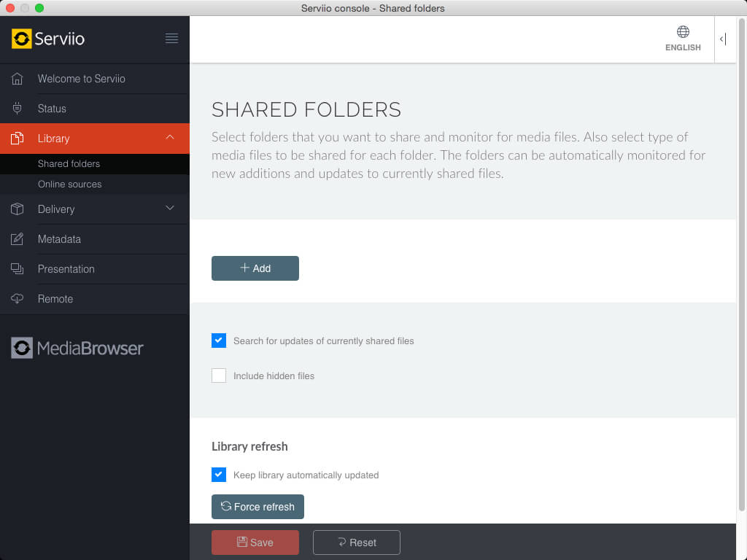This screenshot has height=560, width=747.
Task: Click the cloud icon next to Remote
Action: pos(18,299)
